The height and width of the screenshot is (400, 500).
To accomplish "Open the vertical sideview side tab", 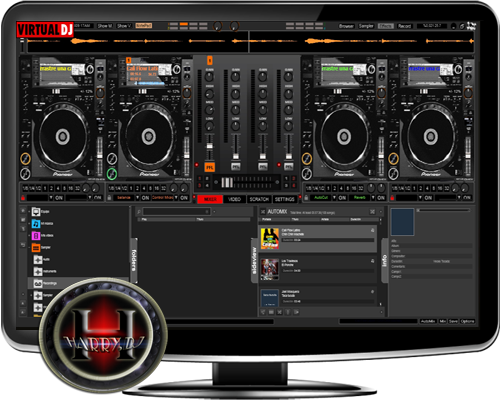I will click(x=254, y=260).
